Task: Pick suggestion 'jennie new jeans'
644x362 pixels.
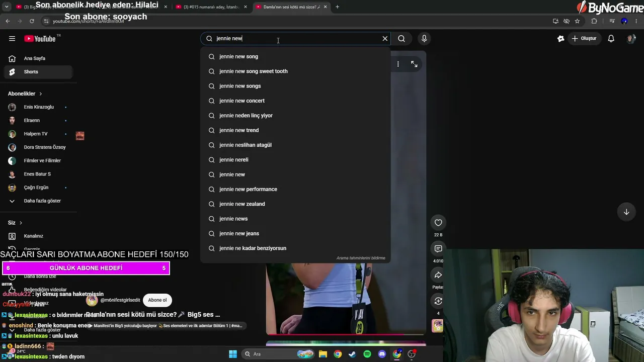Action: tap(295, 233)
